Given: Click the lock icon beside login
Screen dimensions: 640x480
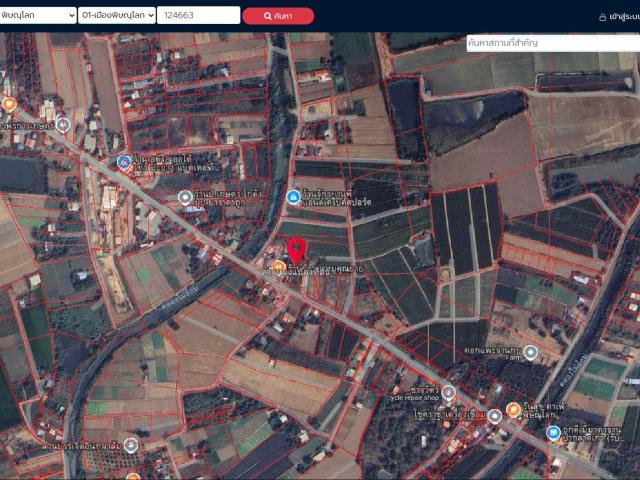Looking at the screenshot, I should pos(602,16).
